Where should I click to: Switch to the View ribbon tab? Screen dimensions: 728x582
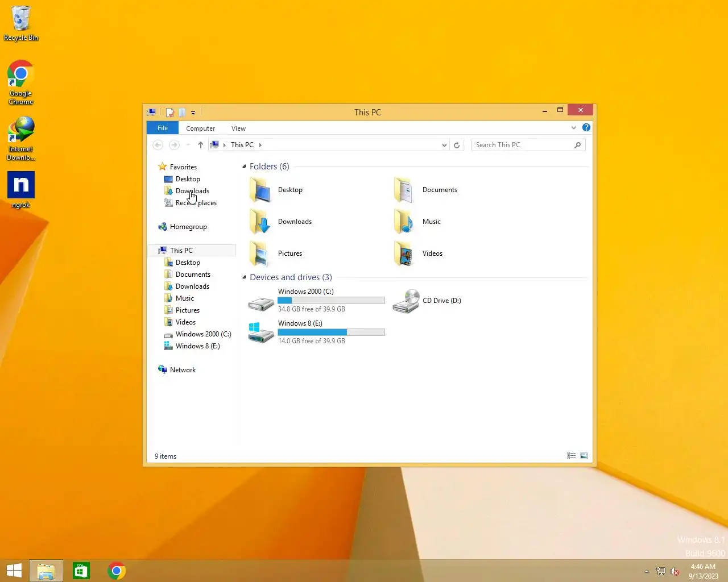click(238, 128)
